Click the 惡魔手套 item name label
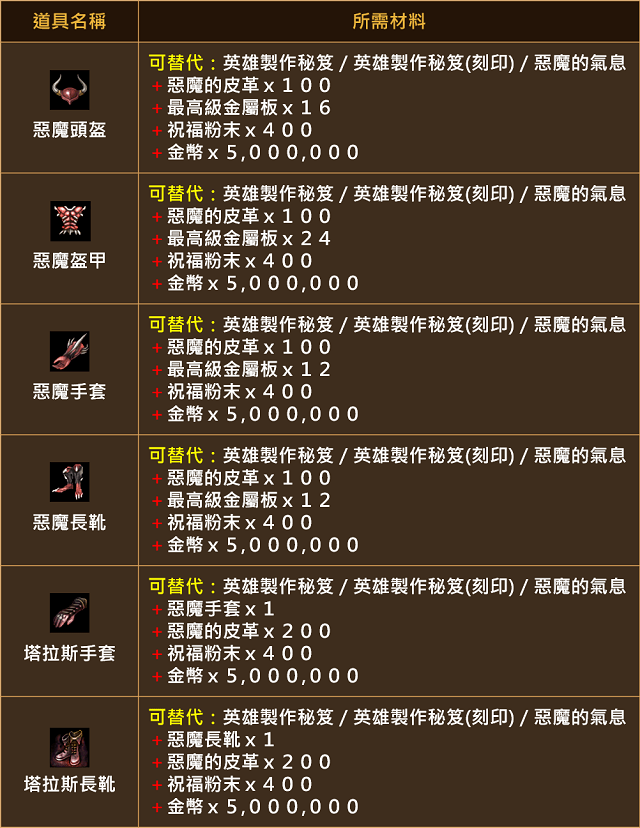The image size is (640, 828). coord(70,391)
